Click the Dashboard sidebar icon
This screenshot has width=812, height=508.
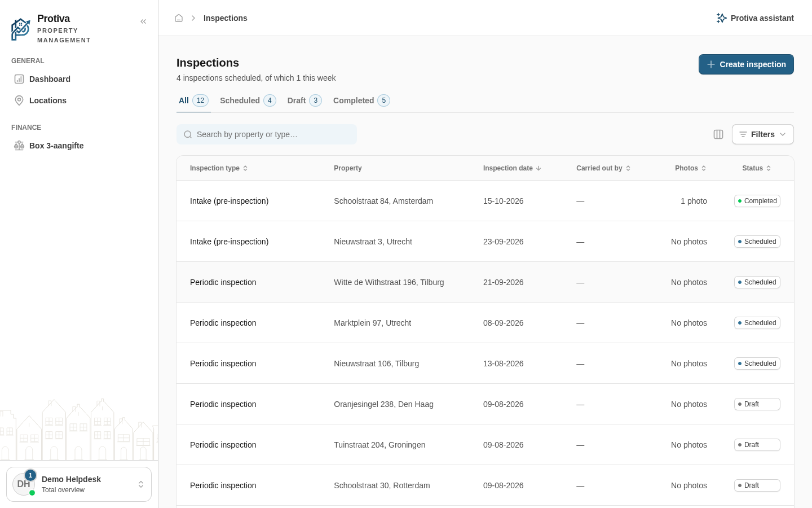(19, 79)
